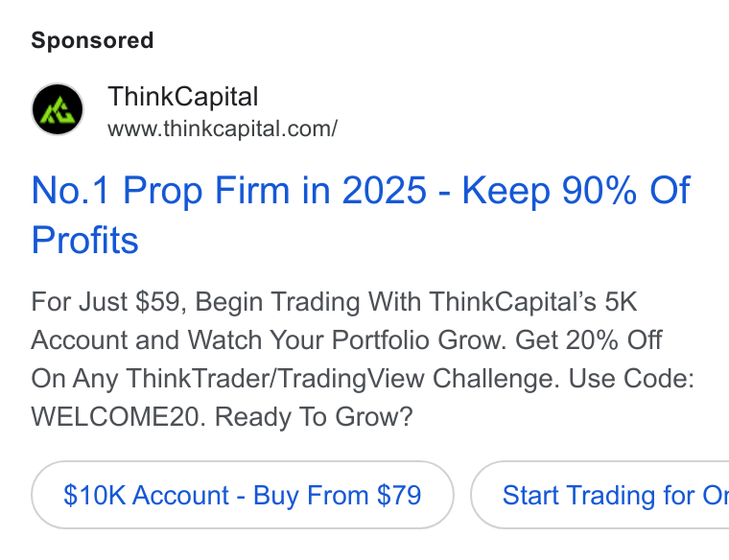
Task: Click the 'Sponsored' label
Action: tap(92, 40)
